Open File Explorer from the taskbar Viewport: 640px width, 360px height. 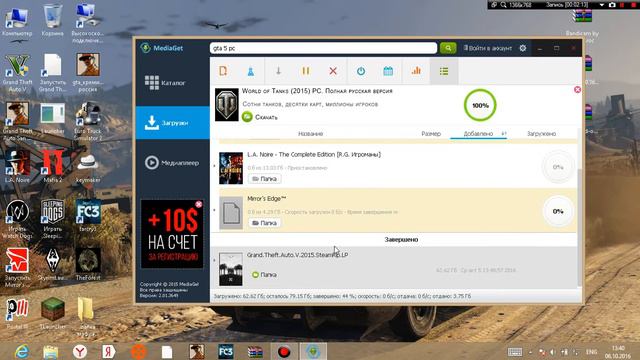[51, 351]
